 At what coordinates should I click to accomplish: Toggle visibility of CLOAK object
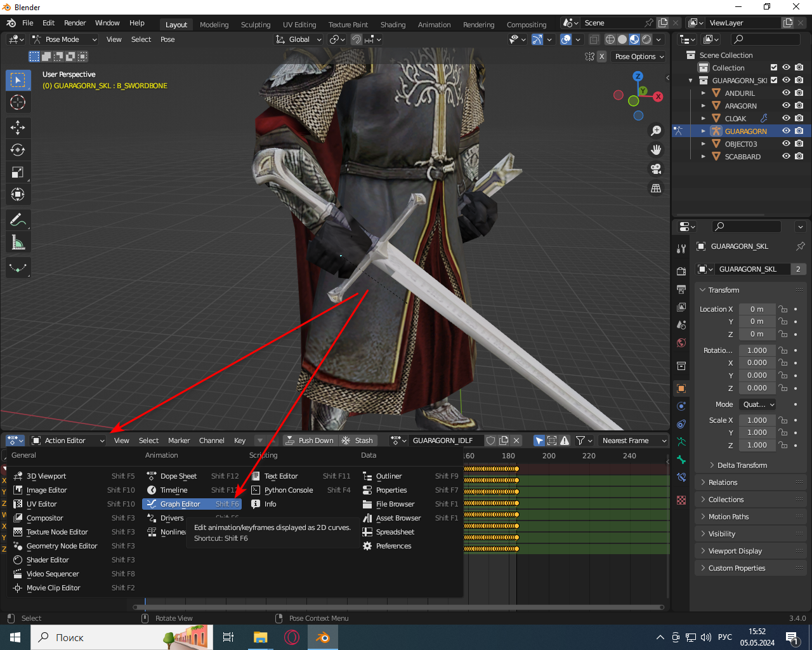click(x=786, y=119)
